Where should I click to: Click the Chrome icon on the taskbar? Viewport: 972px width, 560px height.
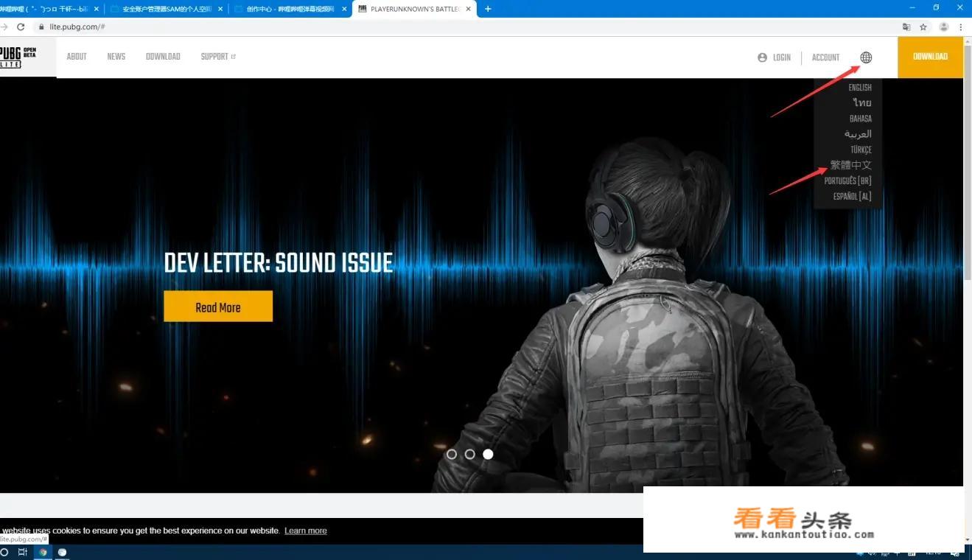43,552
